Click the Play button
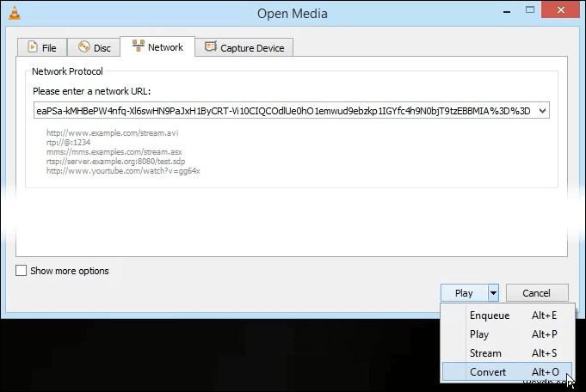The height and width of the screenshot is (392, 586). [x=464, y=293]
